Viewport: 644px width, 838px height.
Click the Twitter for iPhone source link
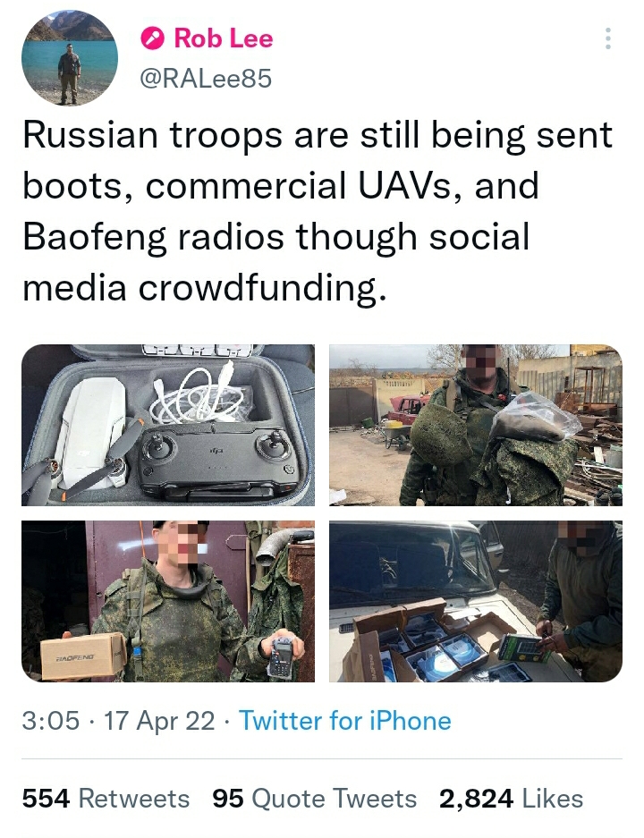click(345, 721)
